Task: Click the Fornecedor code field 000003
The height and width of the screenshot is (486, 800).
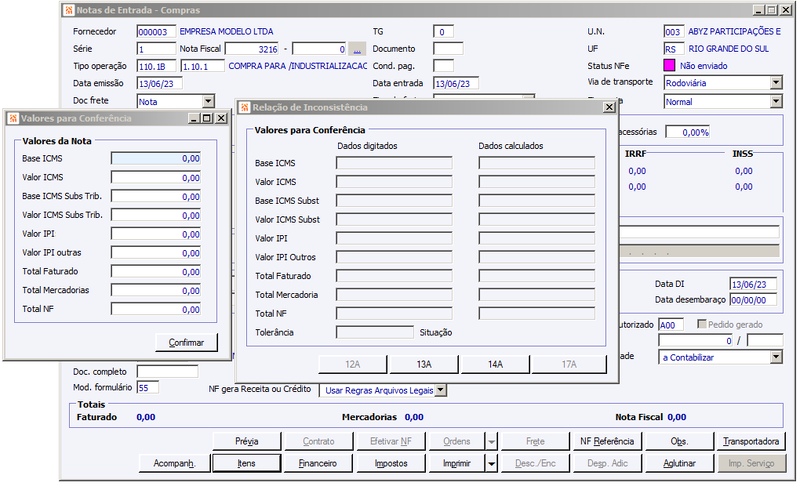Action: point(156,32)
